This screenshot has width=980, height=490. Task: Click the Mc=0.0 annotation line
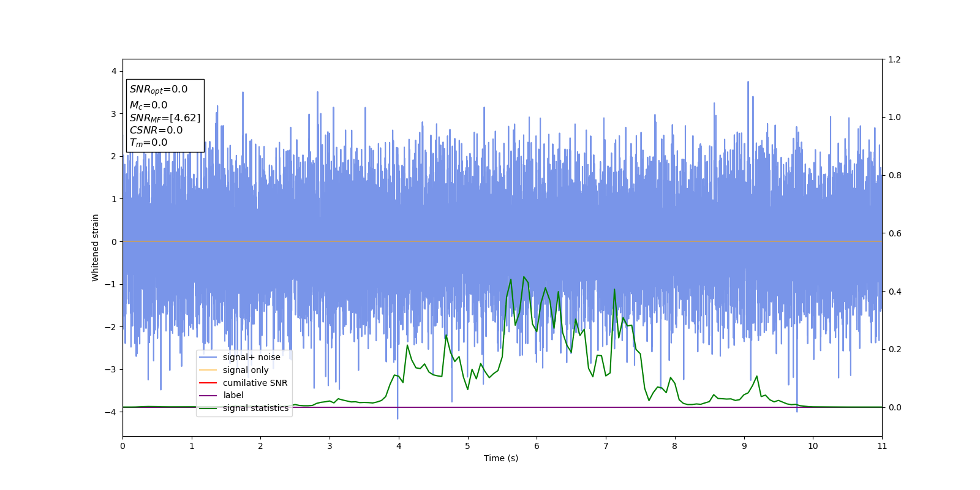[148, 105]
